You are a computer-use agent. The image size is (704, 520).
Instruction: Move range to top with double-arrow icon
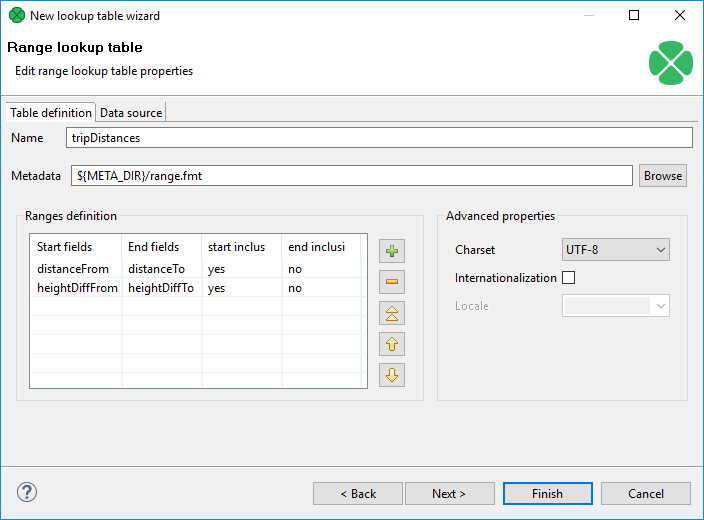pos(392,313)
